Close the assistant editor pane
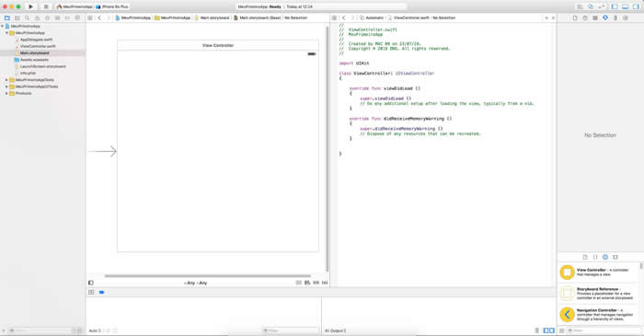This screenshot has width=644, height=336. click(553, 18)
